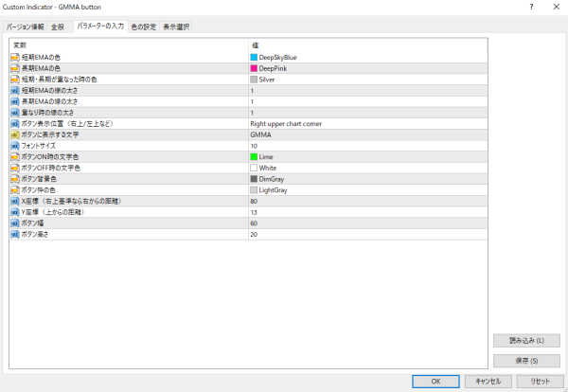Click the color icon for ボタン背景色
568x392 pixels.
[15, 178]
